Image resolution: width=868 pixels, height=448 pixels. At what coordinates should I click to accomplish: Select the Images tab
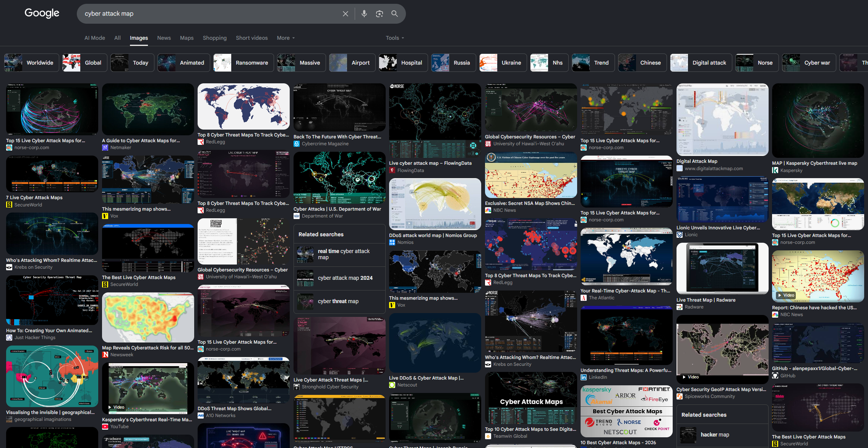(139, 38)
